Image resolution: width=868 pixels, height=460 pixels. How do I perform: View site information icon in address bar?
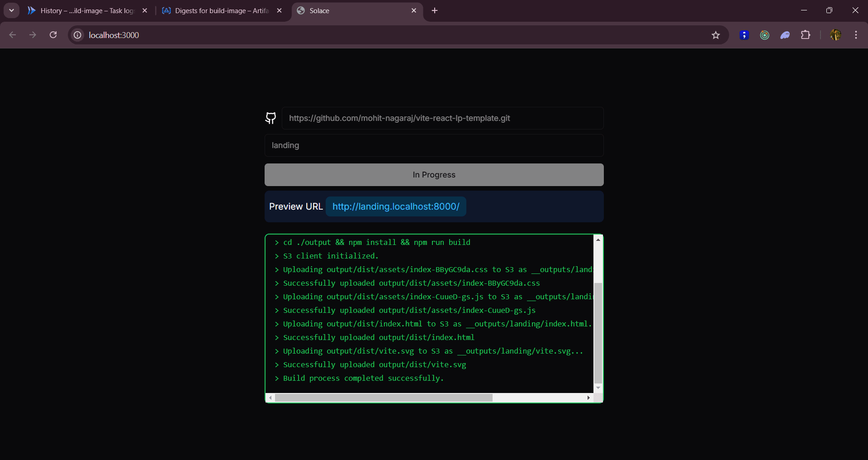coord(78,35)
